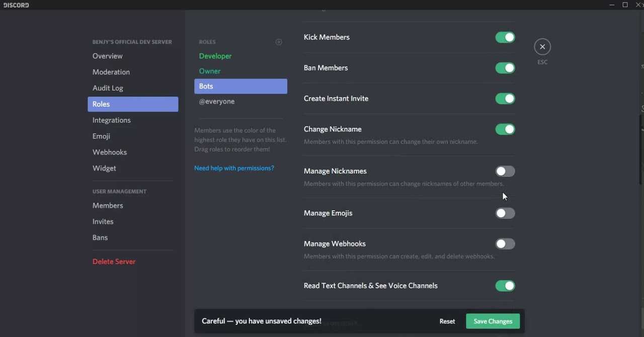Click the red Delete Server option
The height and width of the screenshot is (337, 644).
tap(114, 262)
